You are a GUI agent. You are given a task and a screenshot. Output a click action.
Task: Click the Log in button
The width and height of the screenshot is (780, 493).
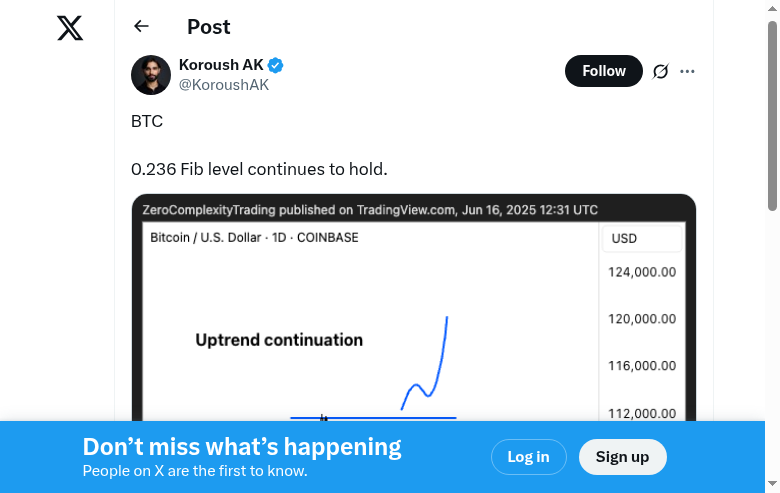tap(528, 457)
